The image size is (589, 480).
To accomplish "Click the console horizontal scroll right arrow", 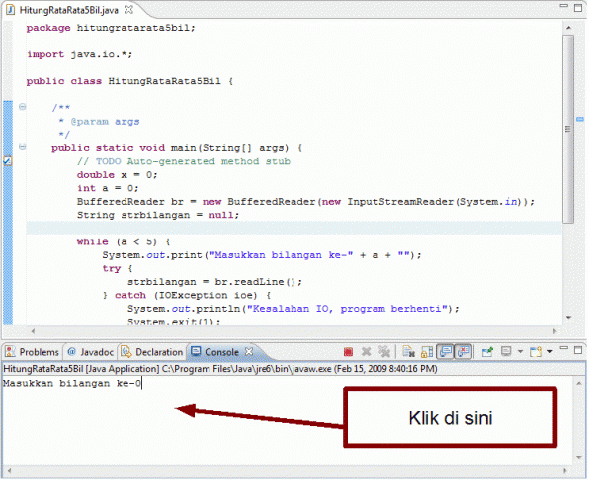I will click(x=565, y=470).
